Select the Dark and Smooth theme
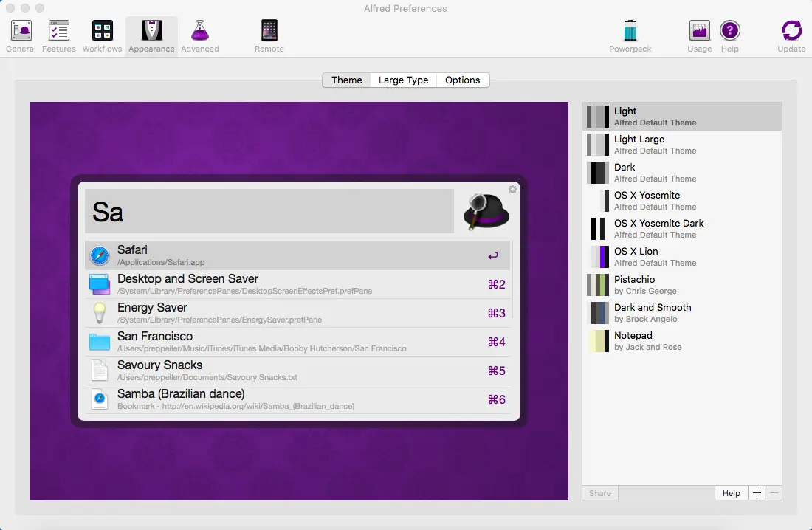 [x=682, y=312]
